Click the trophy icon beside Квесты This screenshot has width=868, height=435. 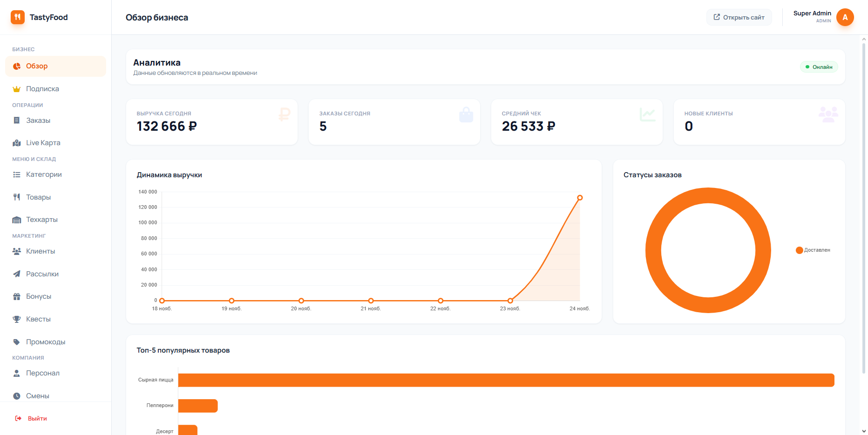[17, 319]
